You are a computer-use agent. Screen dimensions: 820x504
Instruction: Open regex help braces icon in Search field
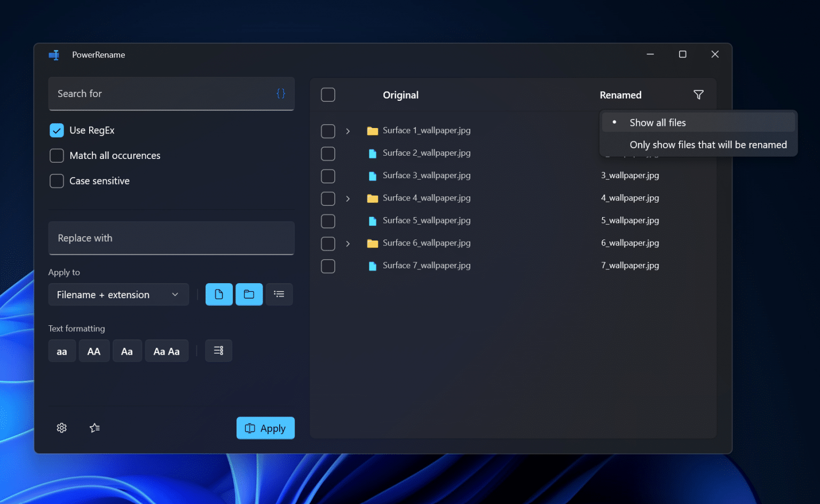(281, 94)
